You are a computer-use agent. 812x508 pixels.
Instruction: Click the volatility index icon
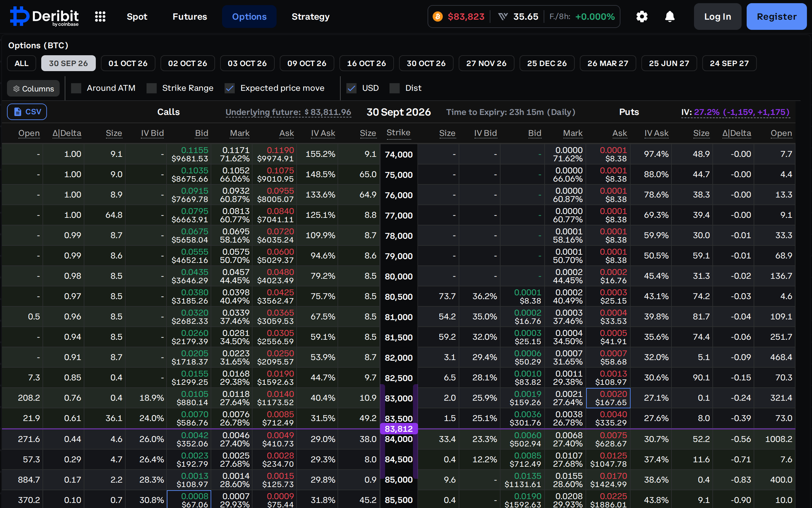point(503,17)
